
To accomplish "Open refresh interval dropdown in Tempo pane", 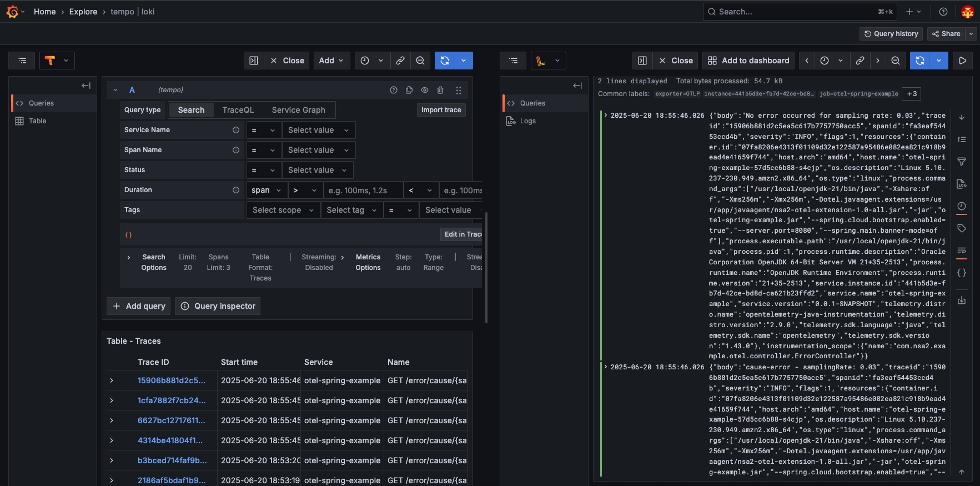I will coord(464,61).
